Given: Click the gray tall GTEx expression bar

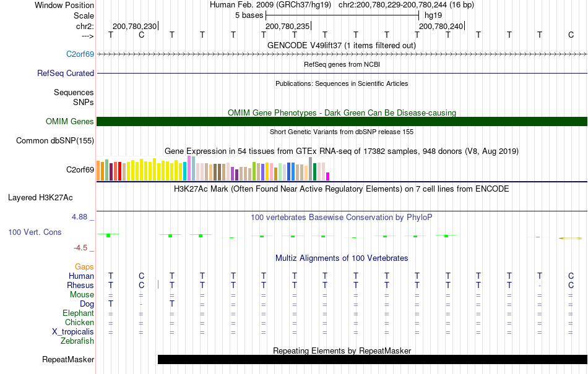Looking at the screenshot, I should (311, 169).
